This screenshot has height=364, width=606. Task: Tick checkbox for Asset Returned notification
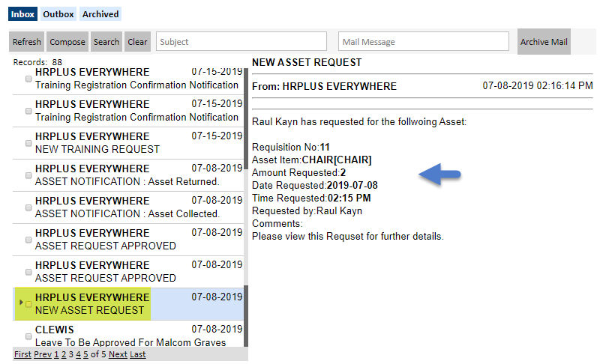(28, 175)
